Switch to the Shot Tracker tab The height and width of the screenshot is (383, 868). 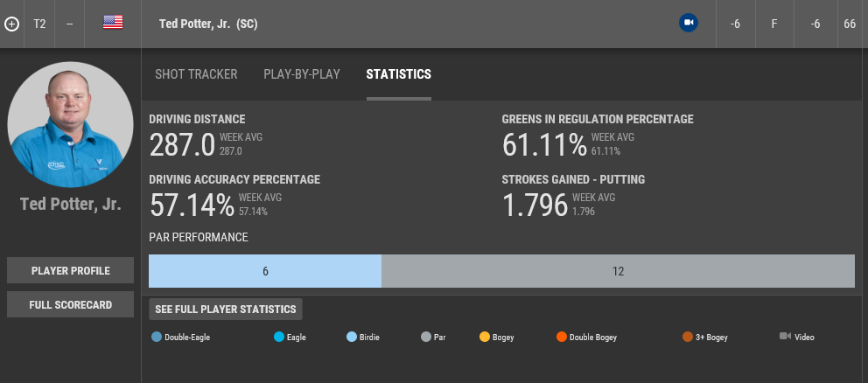(196, 74)
